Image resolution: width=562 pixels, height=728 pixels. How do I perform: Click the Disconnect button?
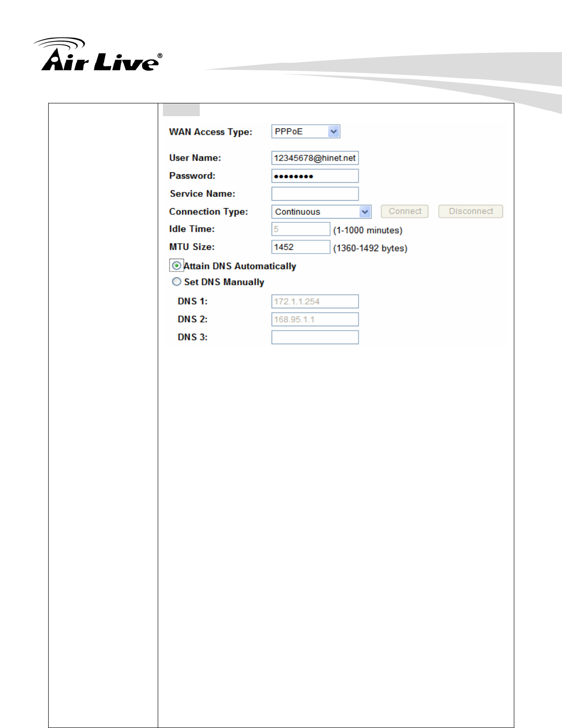(471, 212)
